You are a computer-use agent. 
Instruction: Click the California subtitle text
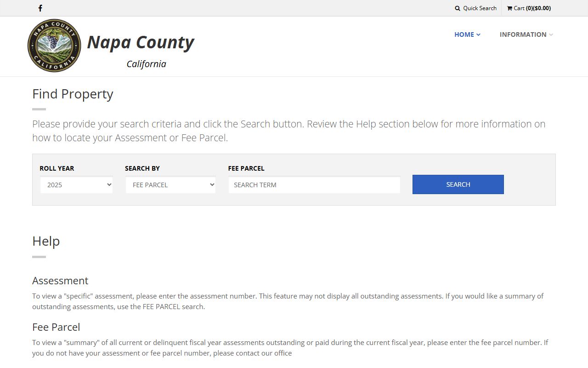(x=146, y=64)
